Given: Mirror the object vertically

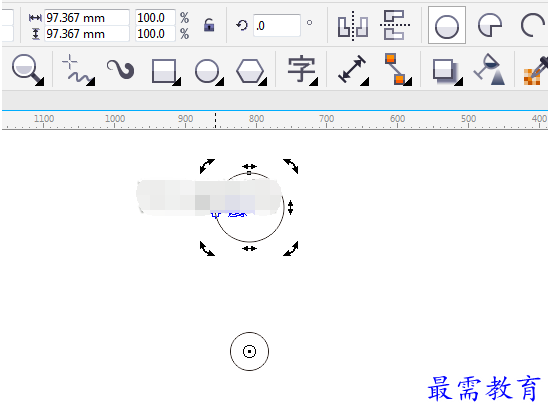Looking at the screenshot, I should 395,25.
